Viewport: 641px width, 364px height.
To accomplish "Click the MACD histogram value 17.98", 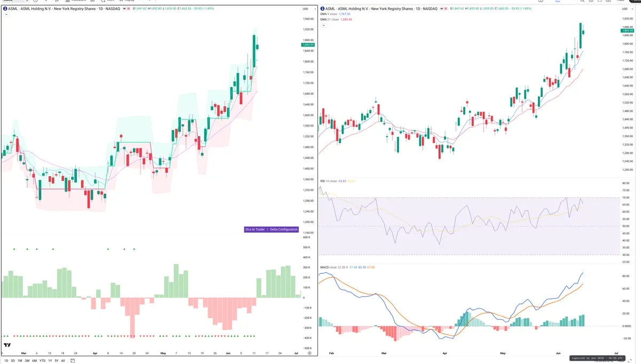I will tap(353, 267).
